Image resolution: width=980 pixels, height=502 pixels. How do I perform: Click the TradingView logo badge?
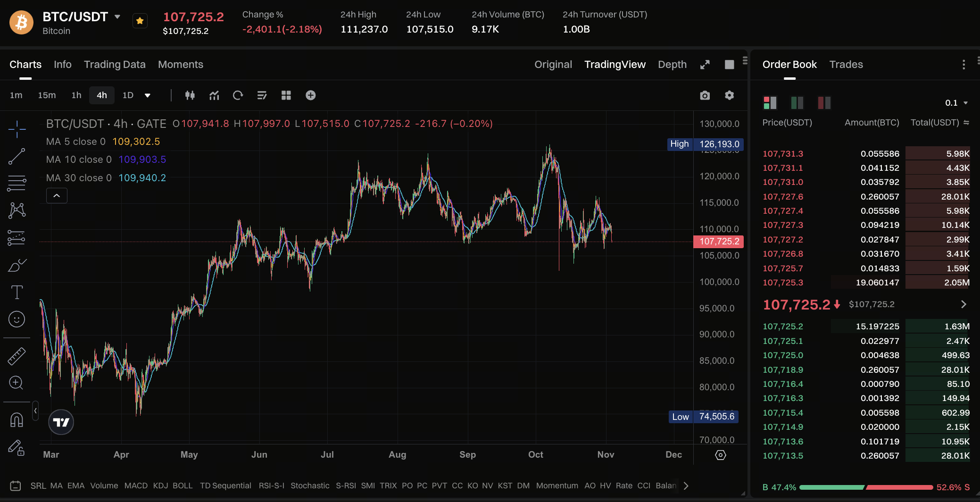61,422
